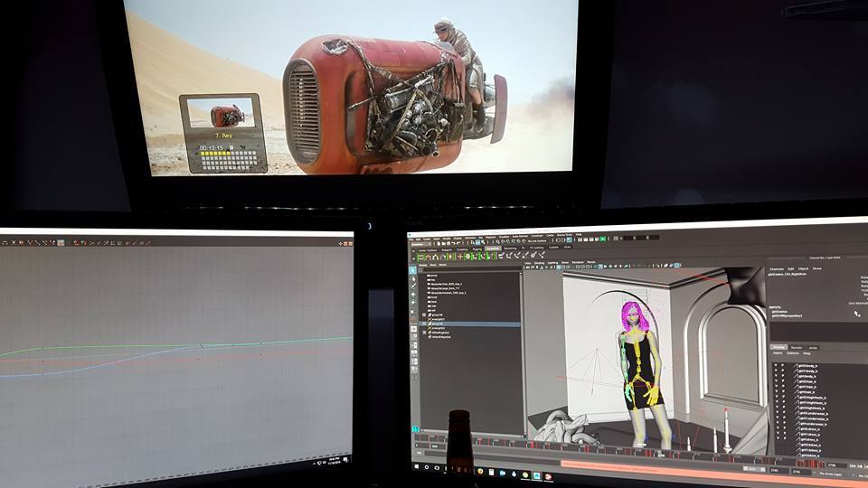The image size is (868, 488).
Task: Select the arrow Select tool in Maya's toolbox
Action: click(414, 270)
